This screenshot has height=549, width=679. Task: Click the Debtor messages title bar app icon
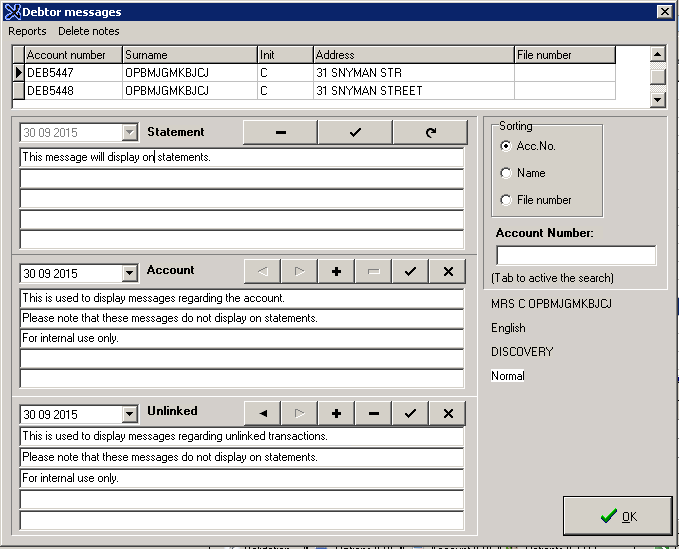pos(12,12)
